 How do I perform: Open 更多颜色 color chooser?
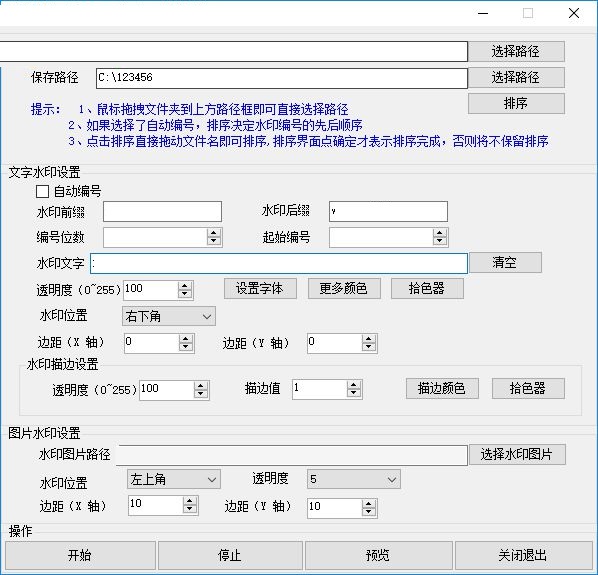[344, 288]
